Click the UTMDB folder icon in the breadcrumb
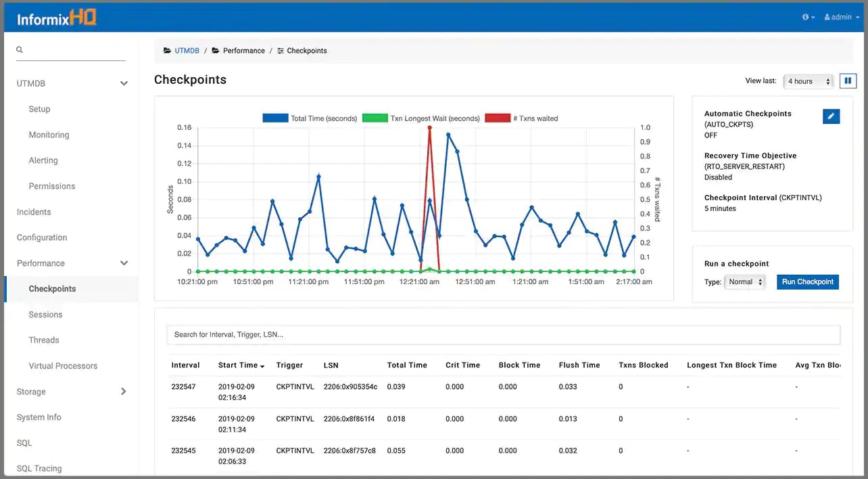The width and height of the screenshot is (868, 479). (166, 50)
